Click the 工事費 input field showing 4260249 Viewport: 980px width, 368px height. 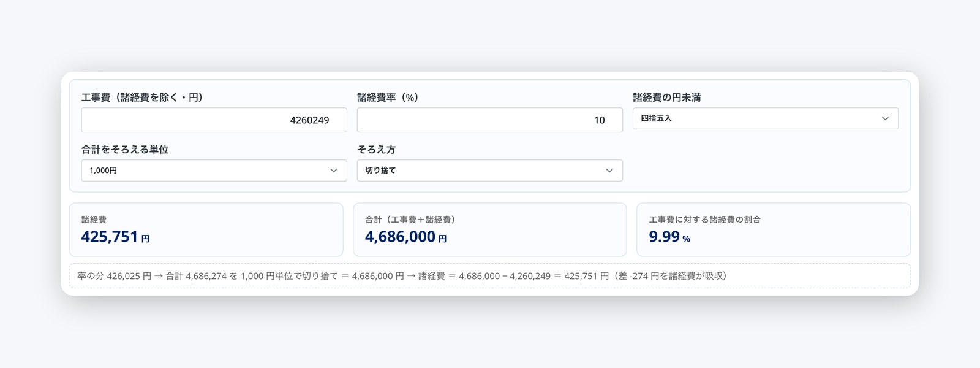pos(214,120)
